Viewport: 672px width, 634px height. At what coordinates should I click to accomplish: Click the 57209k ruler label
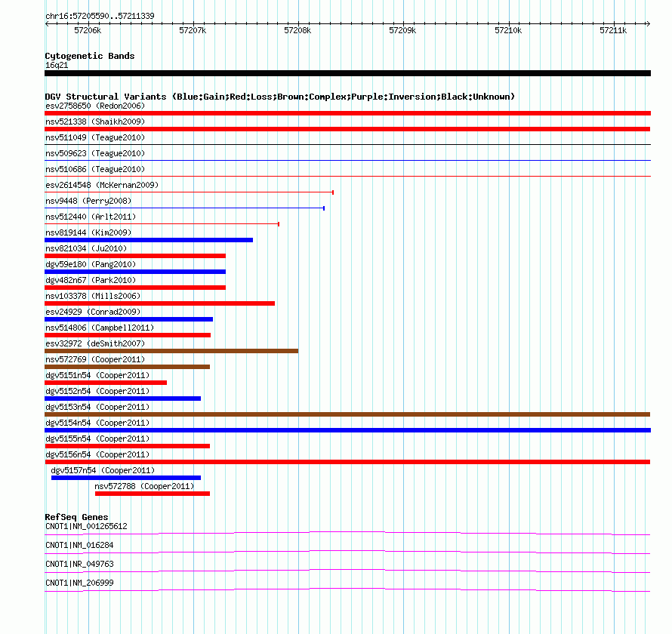(x=402, y=30)
